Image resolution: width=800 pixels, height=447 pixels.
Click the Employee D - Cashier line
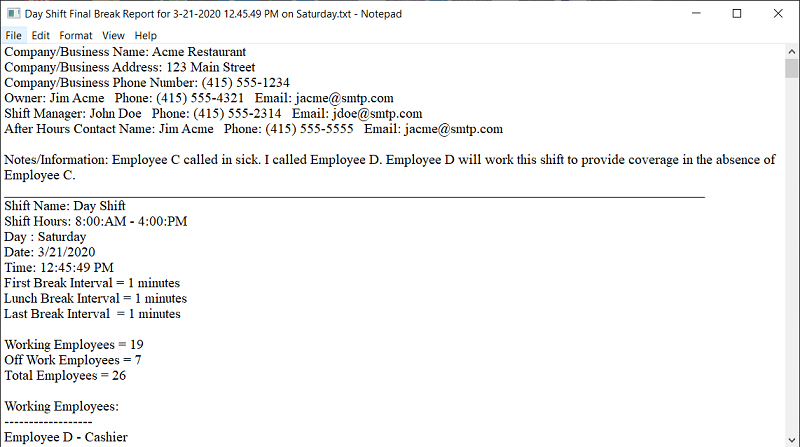pyautogui.click(x=66, y=437)
